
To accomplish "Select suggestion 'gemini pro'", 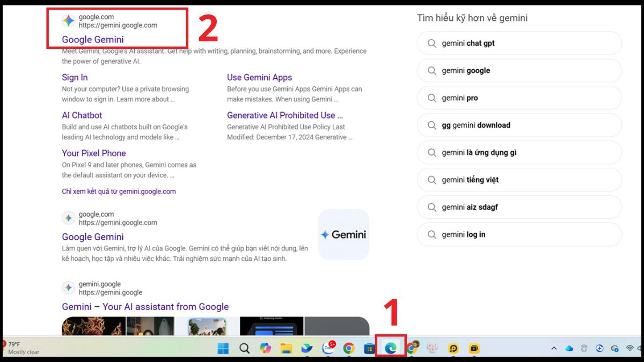I will point(519,98).
